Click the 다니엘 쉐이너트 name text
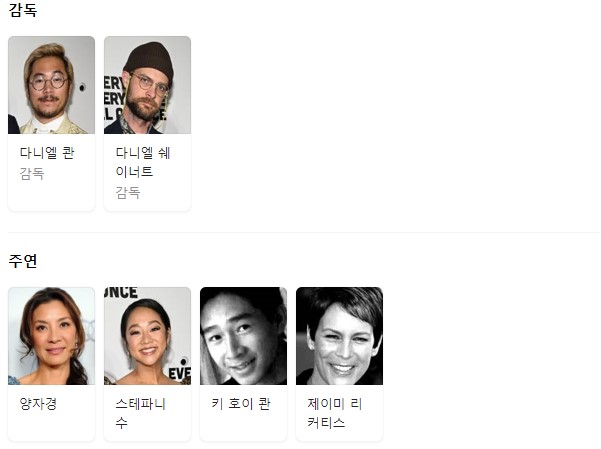The image size is (601, 449). (x=143, y=162)
